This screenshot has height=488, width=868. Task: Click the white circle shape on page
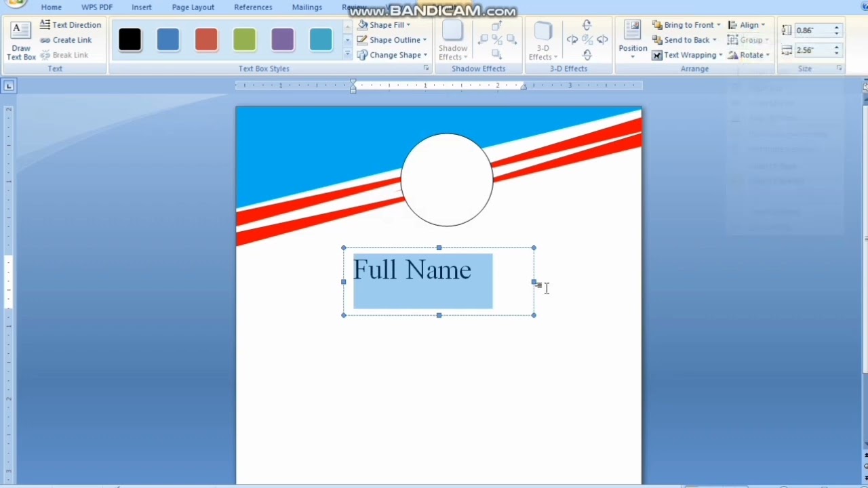(x=447, y=180)
